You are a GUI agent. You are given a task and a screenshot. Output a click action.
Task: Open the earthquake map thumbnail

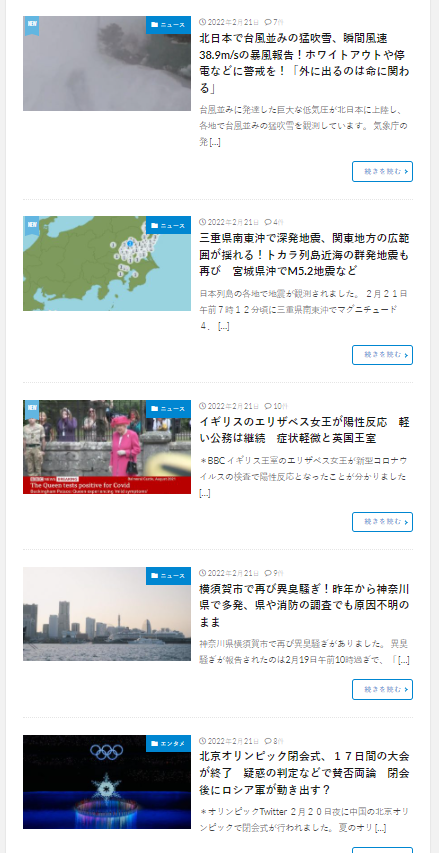point(107,263)
